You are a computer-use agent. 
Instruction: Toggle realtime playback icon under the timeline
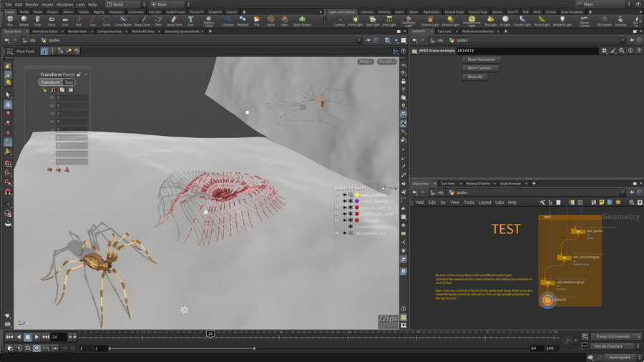(36, 348)
